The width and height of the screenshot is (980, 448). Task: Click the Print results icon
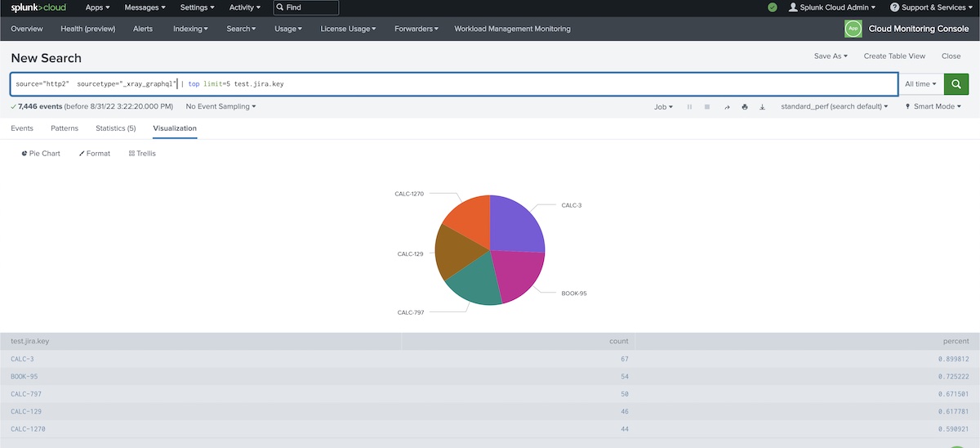[x=744, y=107]
